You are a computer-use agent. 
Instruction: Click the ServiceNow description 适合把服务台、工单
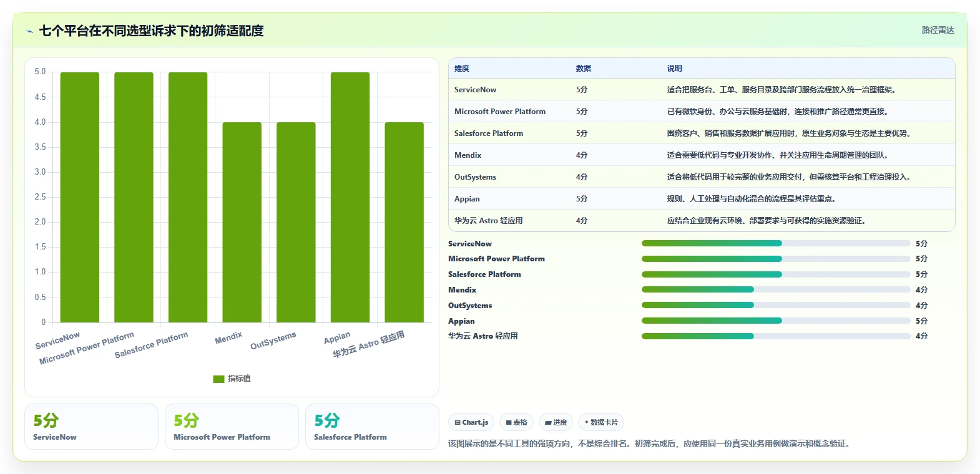[783, 90]
